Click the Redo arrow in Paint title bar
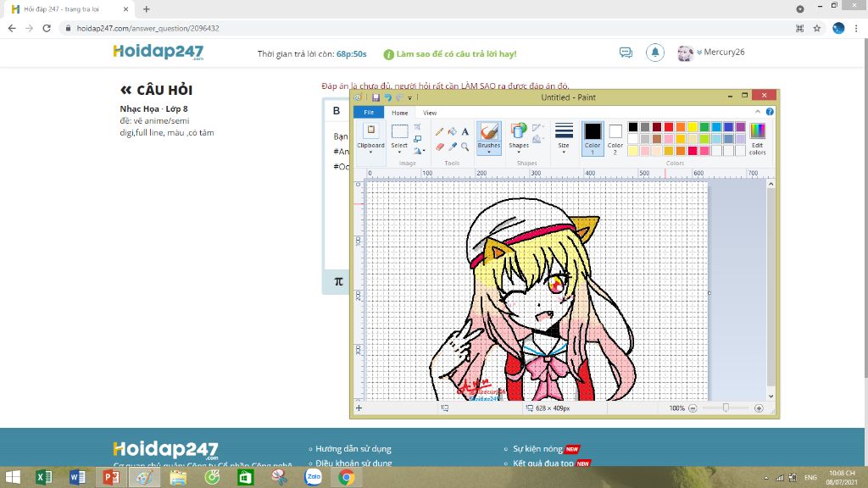Image resolution: width=868 pixels, height=488 pixels. (398, 97)
